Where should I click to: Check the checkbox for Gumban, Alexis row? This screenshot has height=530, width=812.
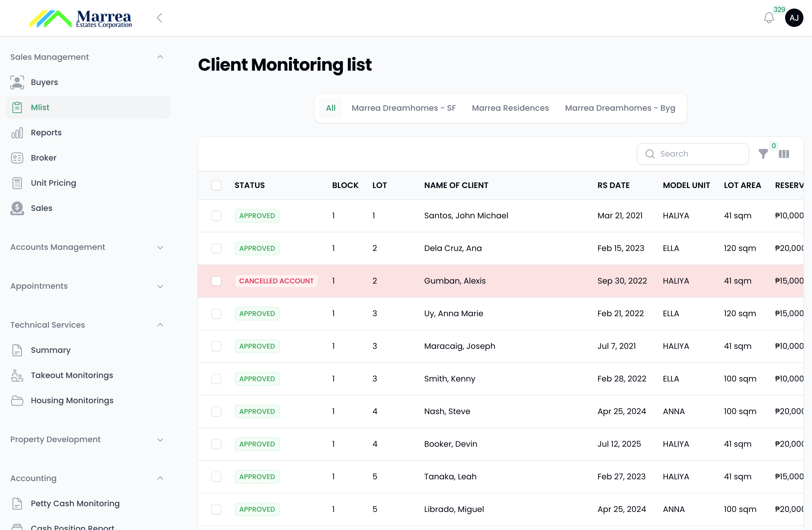tap(217, 281)
